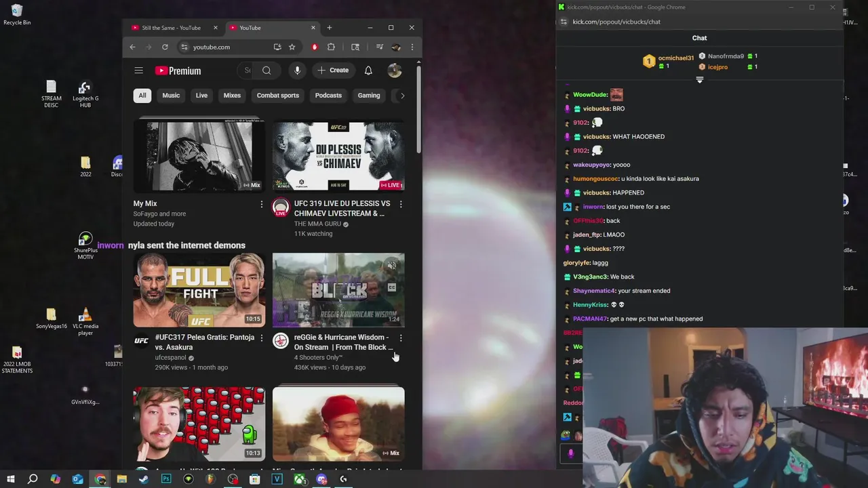Click username humongouscoc in Kick chat
Image resolution: width=868 pixels, height=488 pixels.
click(x=595, y=179)
